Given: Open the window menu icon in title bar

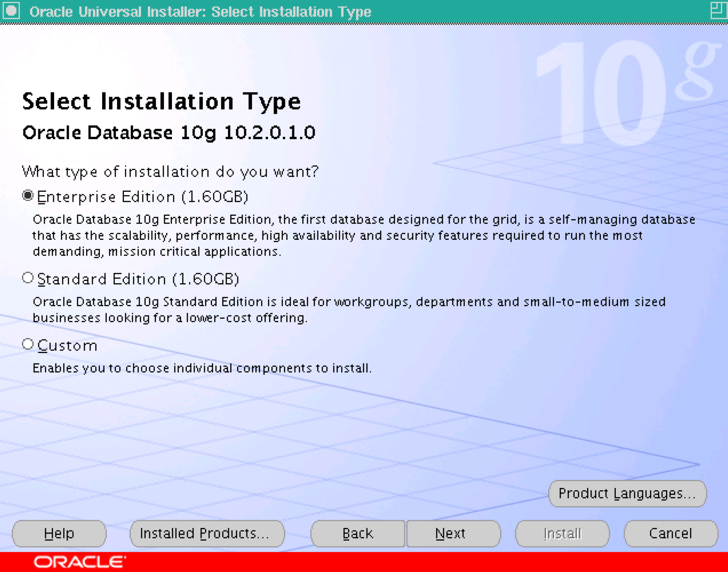Looking at the screenshot, I should click(11, 11).
